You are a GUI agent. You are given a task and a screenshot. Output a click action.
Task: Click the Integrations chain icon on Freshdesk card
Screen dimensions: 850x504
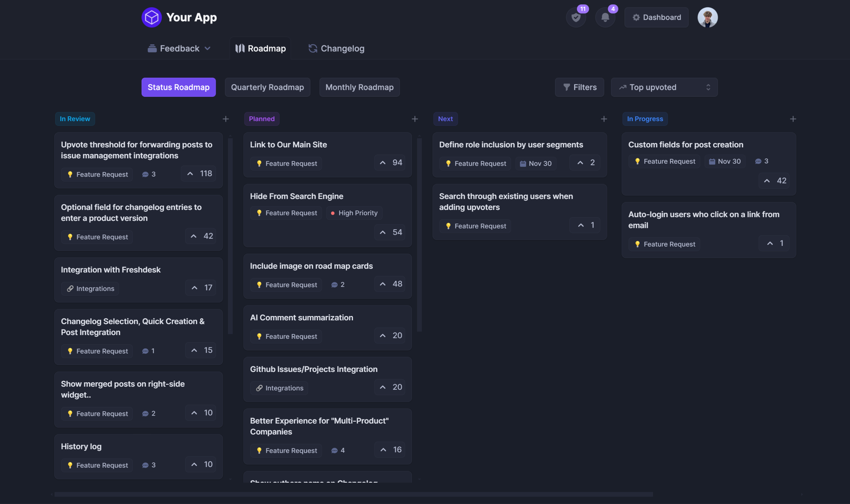pos(71,288)
